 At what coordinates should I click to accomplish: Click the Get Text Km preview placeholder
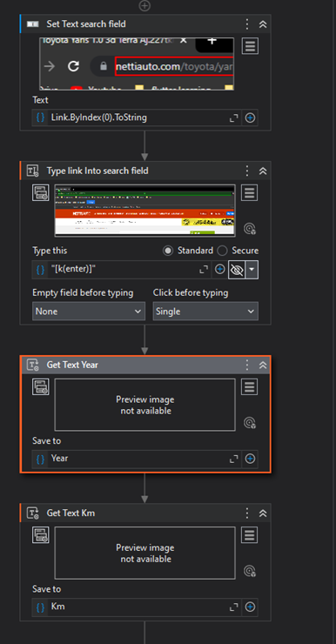point(145,553)
